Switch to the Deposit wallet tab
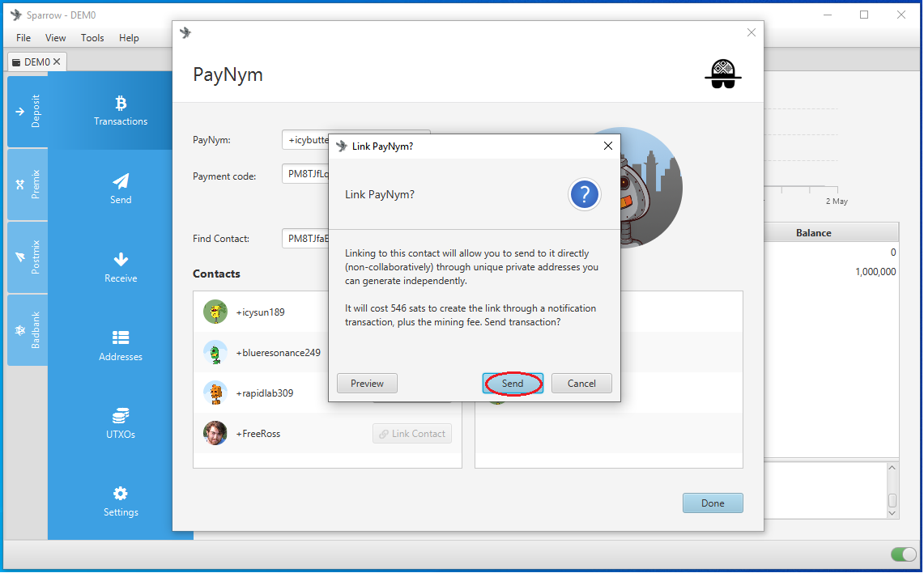Screen dimensions: 924x573 [28, 111]
